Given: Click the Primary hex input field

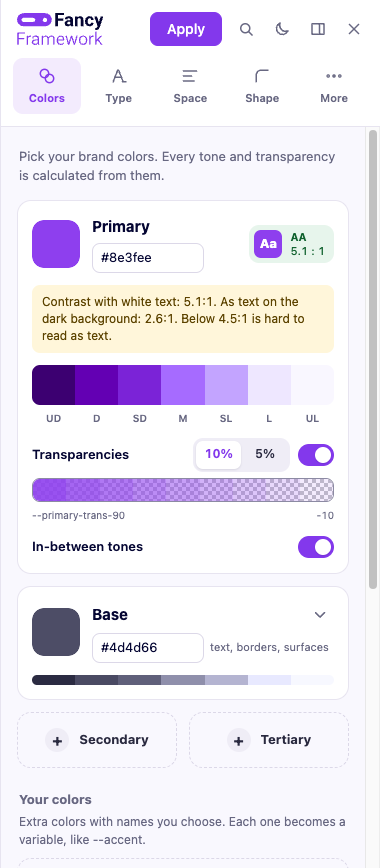Looking at the screenshot, I should point(148,258).
